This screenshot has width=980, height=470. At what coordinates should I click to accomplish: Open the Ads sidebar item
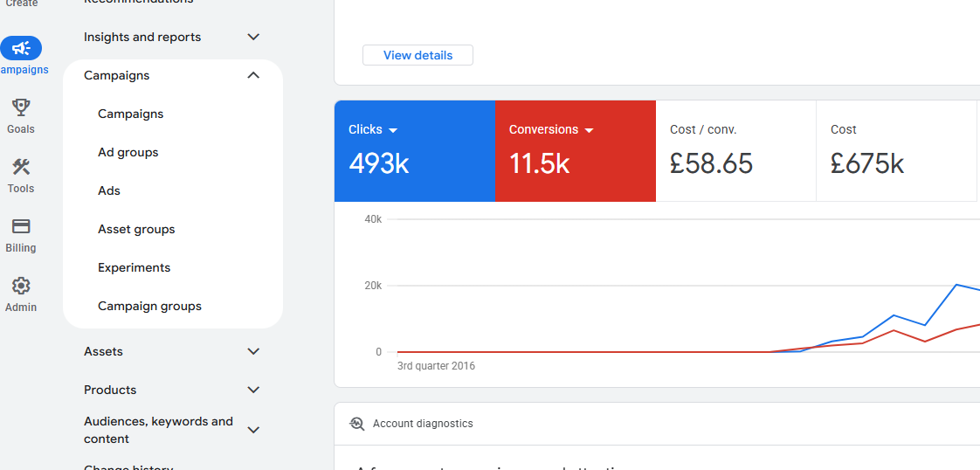(x=109, y=190)
